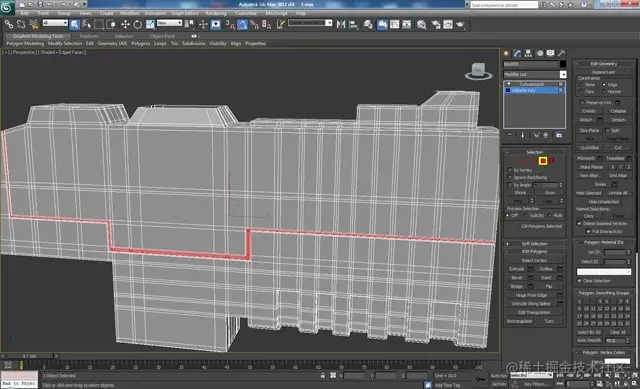
Task: Select SubObj preview selection radio button
Action: click(x=527, y=215)
